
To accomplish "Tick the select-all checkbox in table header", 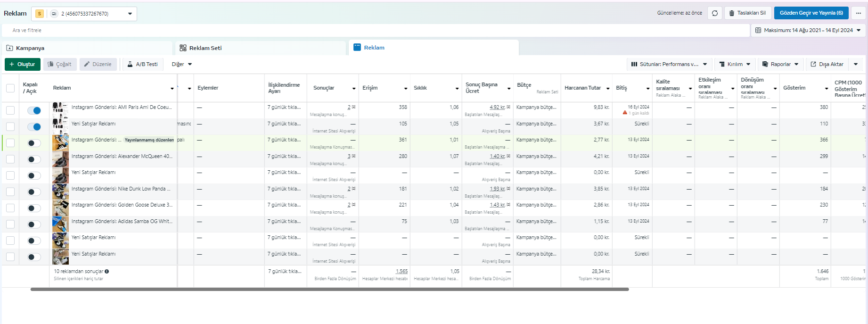I will [x=10, y=88].
